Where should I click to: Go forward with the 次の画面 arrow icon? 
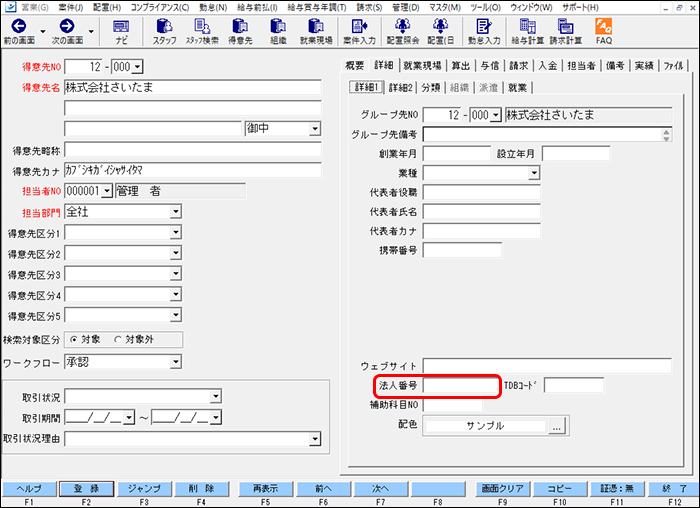pos(67,26)
